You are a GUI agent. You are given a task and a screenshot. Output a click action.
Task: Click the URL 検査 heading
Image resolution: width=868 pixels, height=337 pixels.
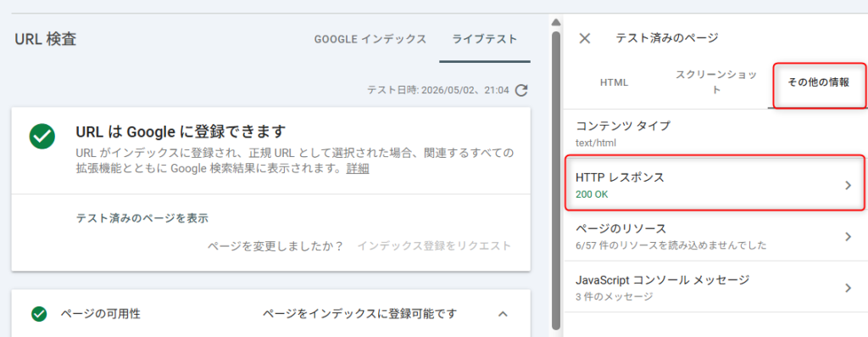pos(46,39)
